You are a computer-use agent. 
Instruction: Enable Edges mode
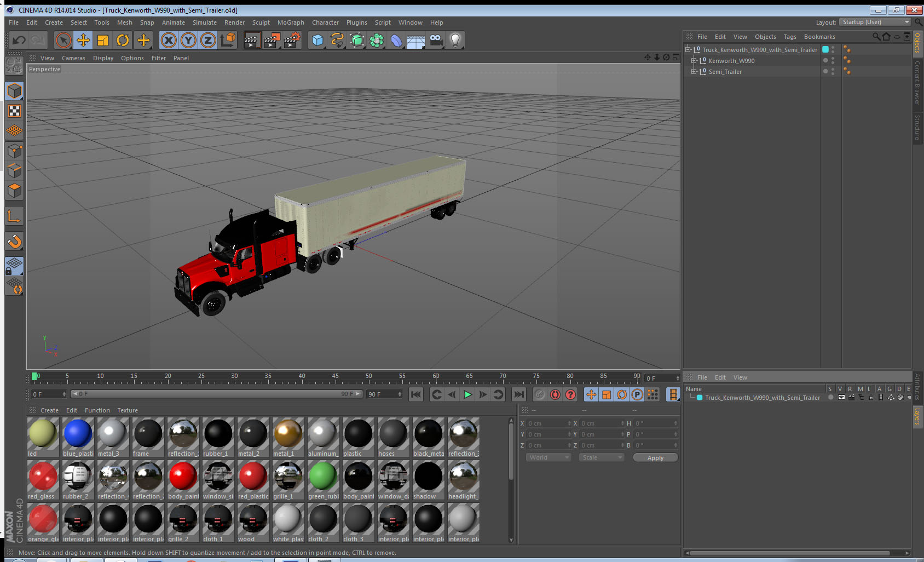click(x=14, y=170)
